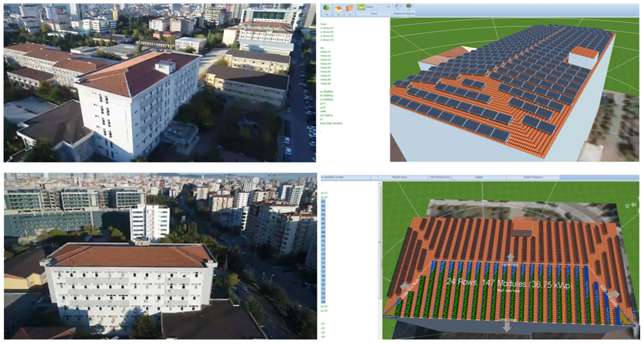
Task: Open the dropdown arrow under the wall icon
Action: 350,15
